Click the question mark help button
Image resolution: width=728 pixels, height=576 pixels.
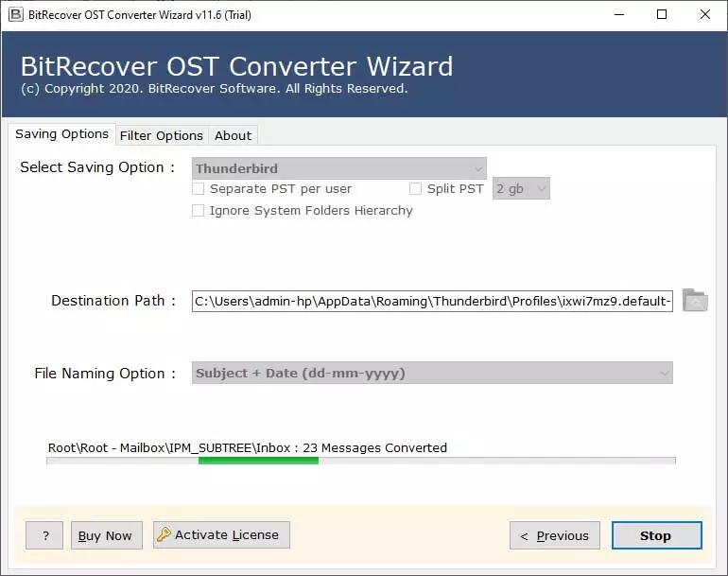pos(44,535)
